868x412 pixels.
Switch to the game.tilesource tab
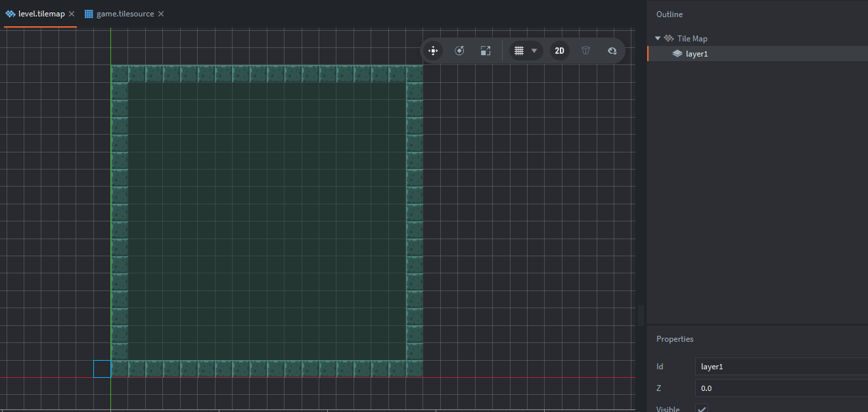click(125, 14)
